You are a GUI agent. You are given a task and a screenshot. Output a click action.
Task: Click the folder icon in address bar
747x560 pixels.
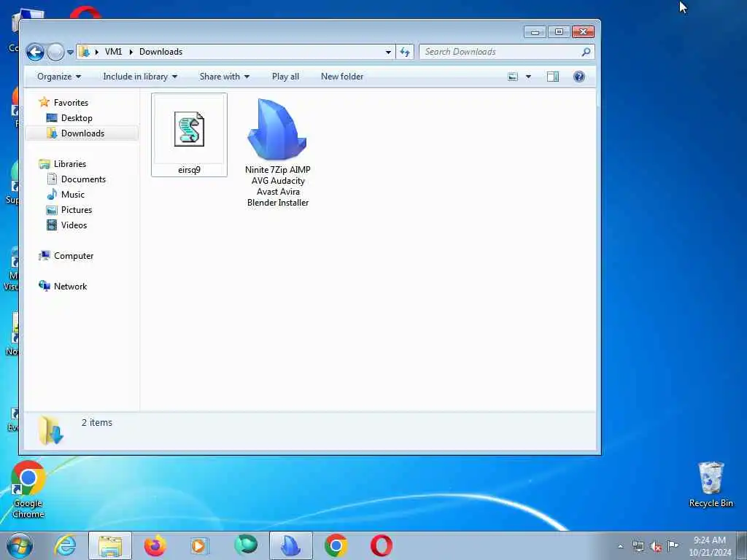point(85,52)
